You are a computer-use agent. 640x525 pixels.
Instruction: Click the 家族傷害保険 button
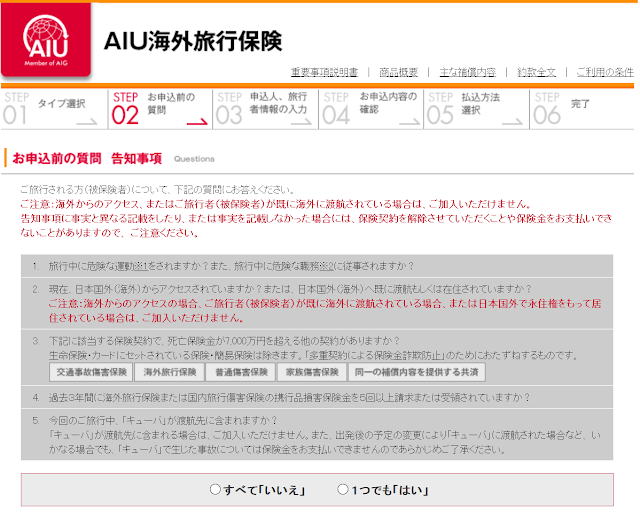[x=312, y=372]
